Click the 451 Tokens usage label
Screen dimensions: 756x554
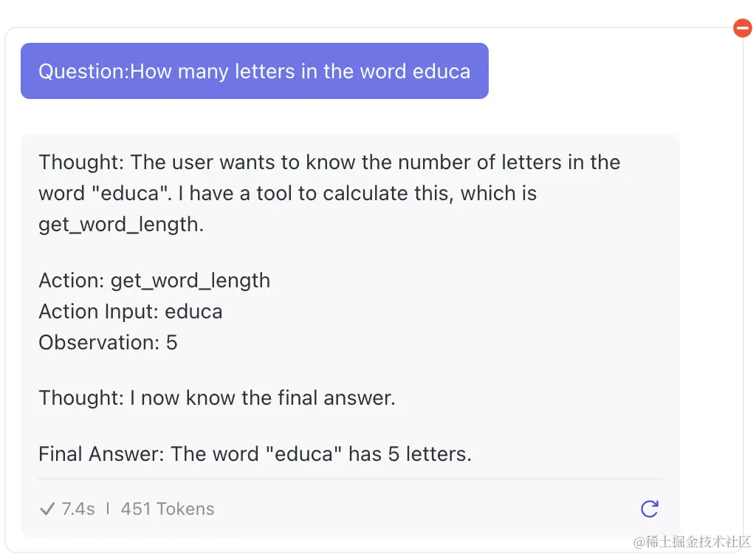click(168, 509)
